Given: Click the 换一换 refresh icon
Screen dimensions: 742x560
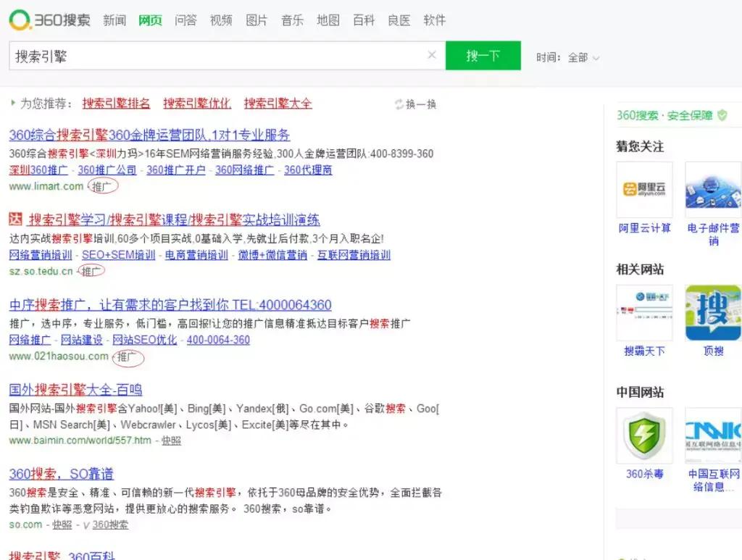Looking at the screenshot, I should pos(399,104).
